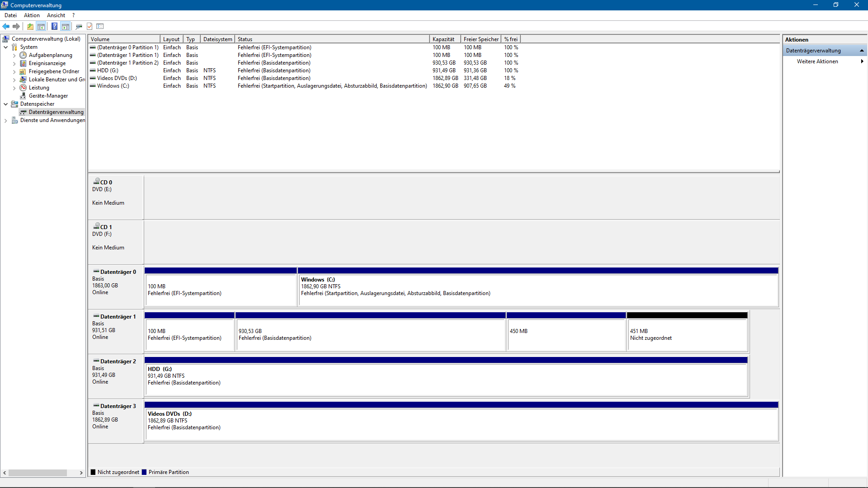868x488 pixels.
Task: Select Geräte-Manager in the tree
Action: [48, 96]
